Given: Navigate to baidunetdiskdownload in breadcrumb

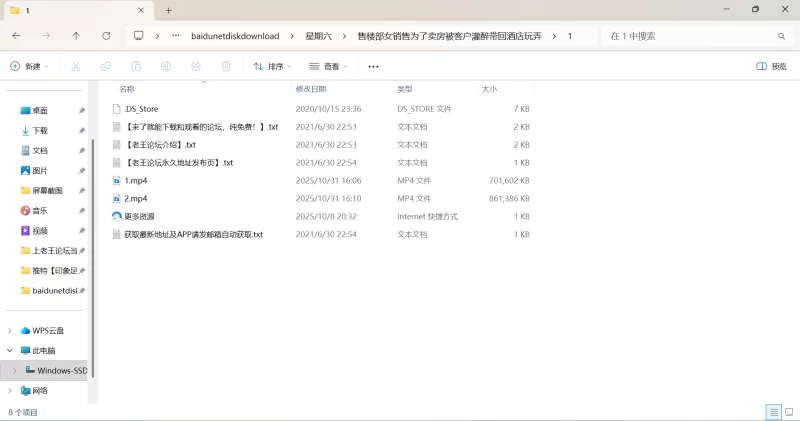Looking at the screenshot, I should pyautogui.click(x=235, y=36).
